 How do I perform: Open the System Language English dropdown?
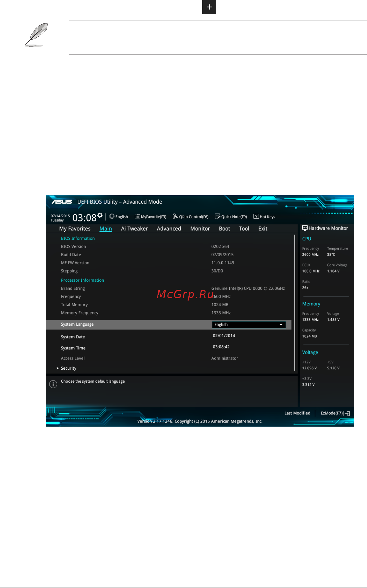point(249,325)
